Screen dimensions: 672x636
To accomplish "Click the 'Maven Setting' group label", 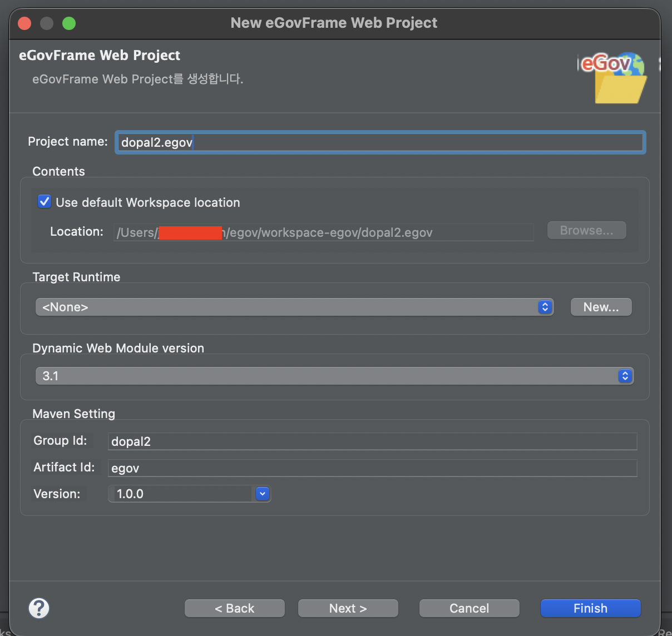I will (74, 414).
